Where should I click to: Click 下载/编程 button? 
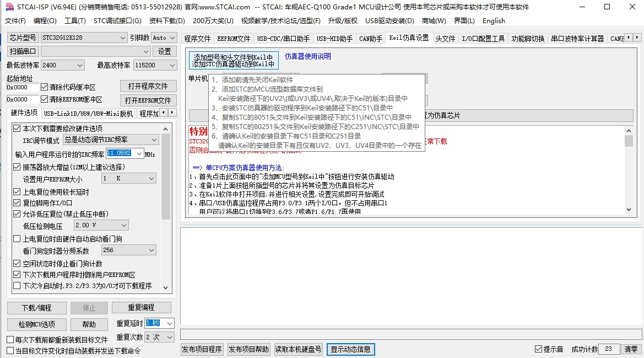(36, 308)
